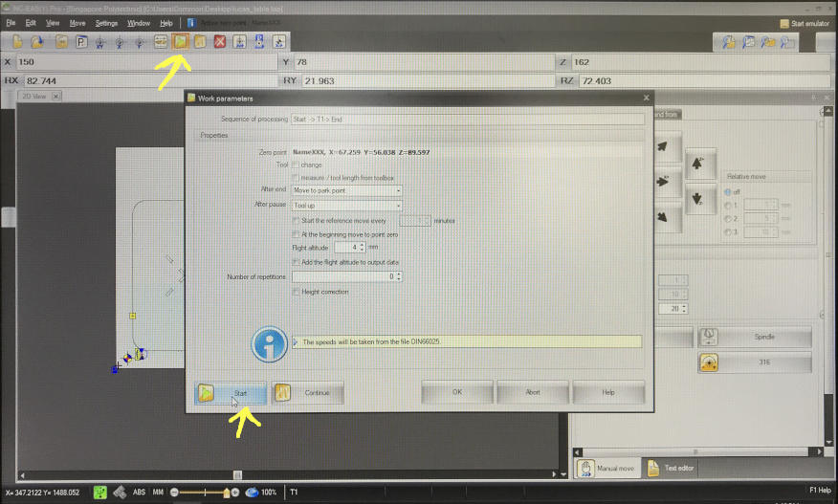The image size is (838, 504).
Task: Click the large blue info icon in dialog
Action: click(270, 344)
